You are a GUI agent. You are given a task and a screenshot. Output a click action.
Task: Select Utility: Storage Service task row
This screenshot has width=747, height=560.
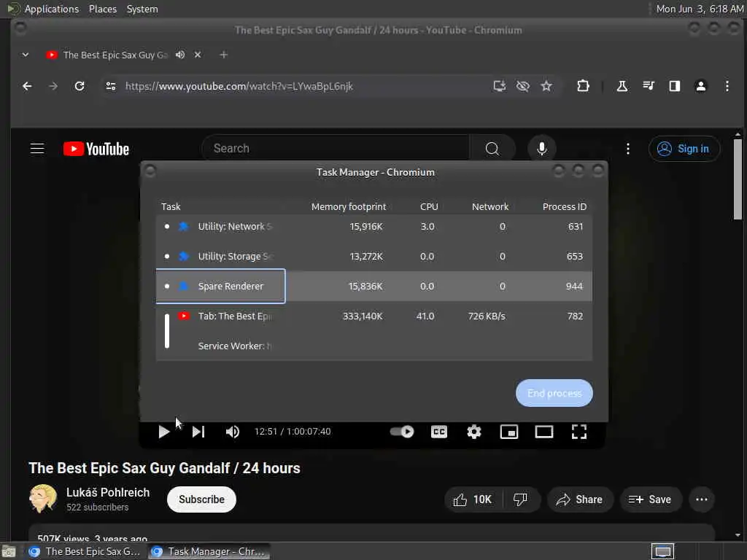[x=374, y=256]
